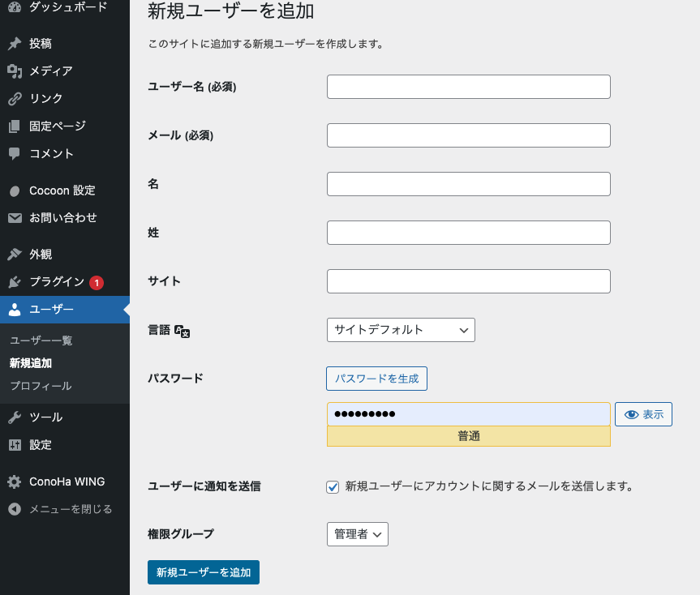This screenshot has width=700, height=595.
Task: Click the speech bubble icon beside コメント
Action: tap(15, 154)
